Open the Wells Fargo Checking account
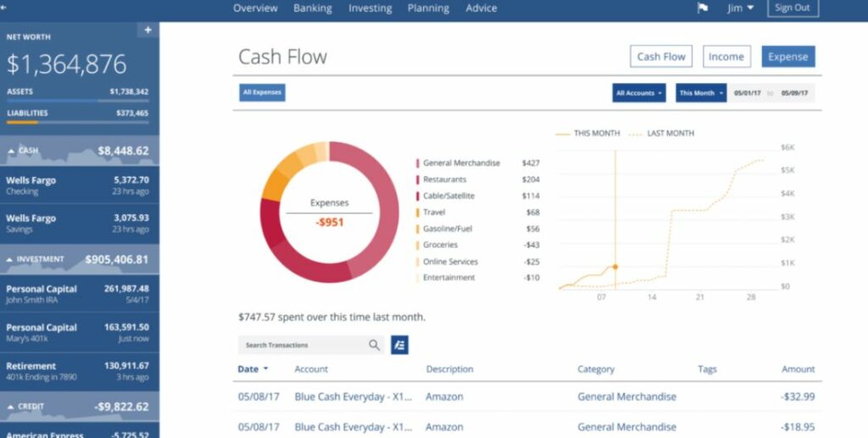868x438 pixels. pos(79,186)
